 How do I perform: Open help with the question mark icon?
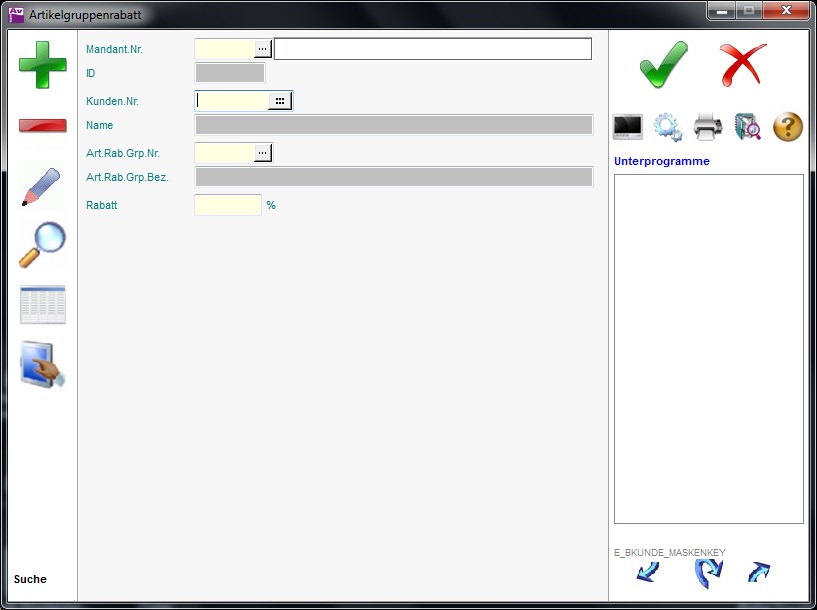click(788, 127)
